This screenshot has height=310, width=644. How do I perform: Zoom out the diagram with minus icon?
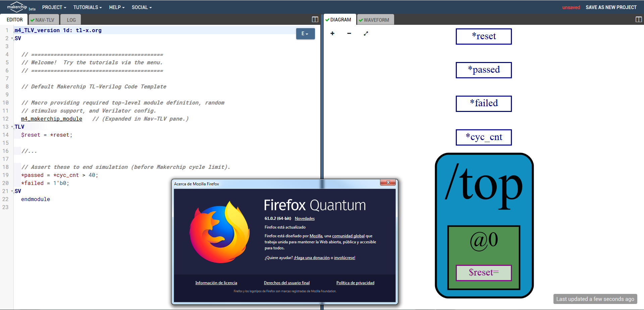[349, 34]
